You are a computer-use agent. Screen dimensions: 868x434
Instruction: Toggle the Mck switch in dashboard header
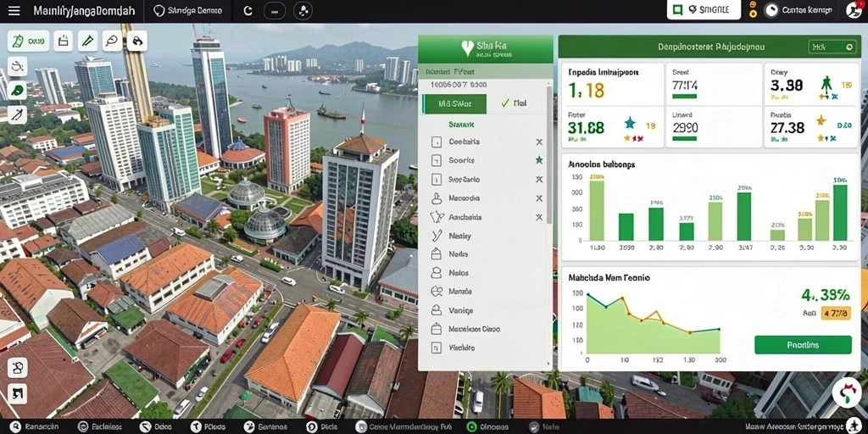point(832,47)
